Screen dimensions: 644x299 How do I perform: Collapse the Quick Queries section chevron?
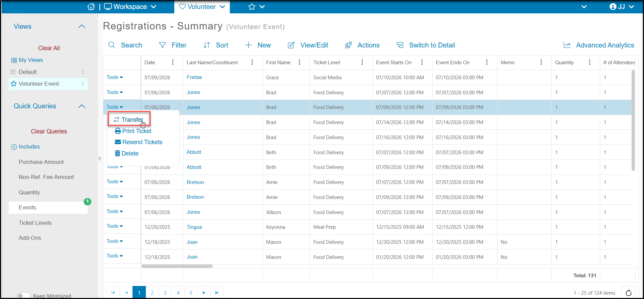click(x=82, y=106)
